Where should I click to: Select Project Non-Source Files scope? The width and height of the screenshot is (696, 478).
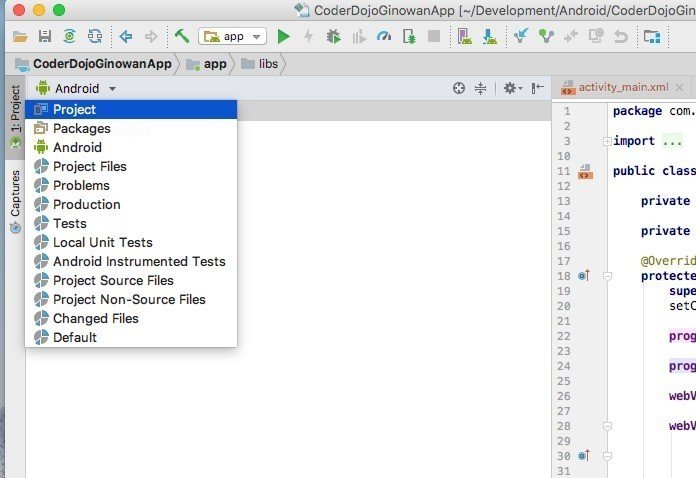[131, 300]
